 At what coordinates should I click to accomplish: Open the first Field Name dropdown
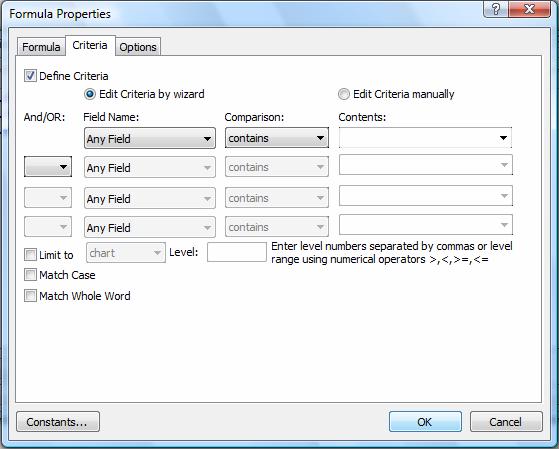[x=150, y=138]
